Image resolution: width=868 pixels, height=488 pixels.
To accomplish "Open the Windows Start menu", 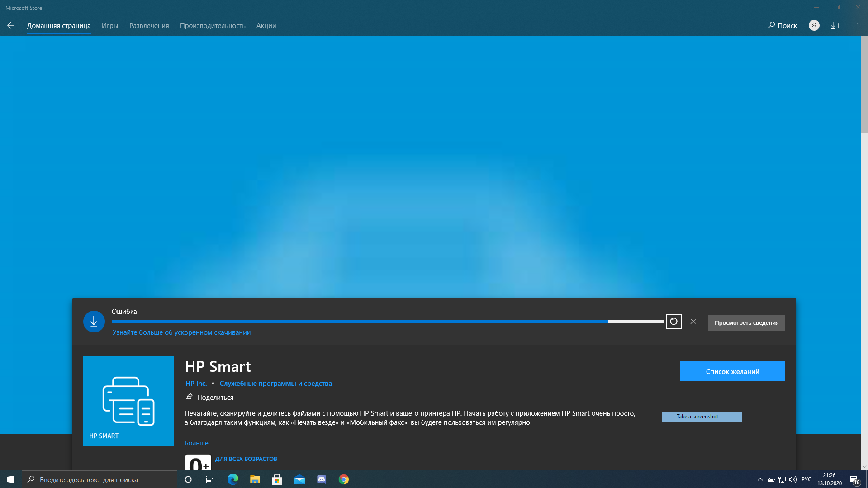I will click(x=11, y=479).
